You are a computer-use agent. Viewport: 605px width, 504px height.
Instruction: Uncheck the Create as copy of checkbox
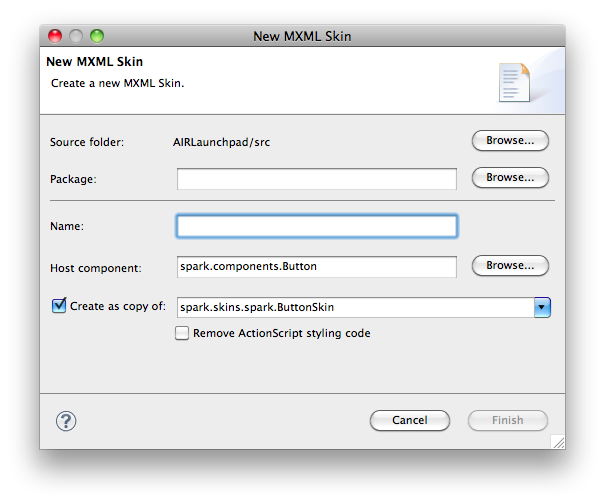tap(59, 306)
